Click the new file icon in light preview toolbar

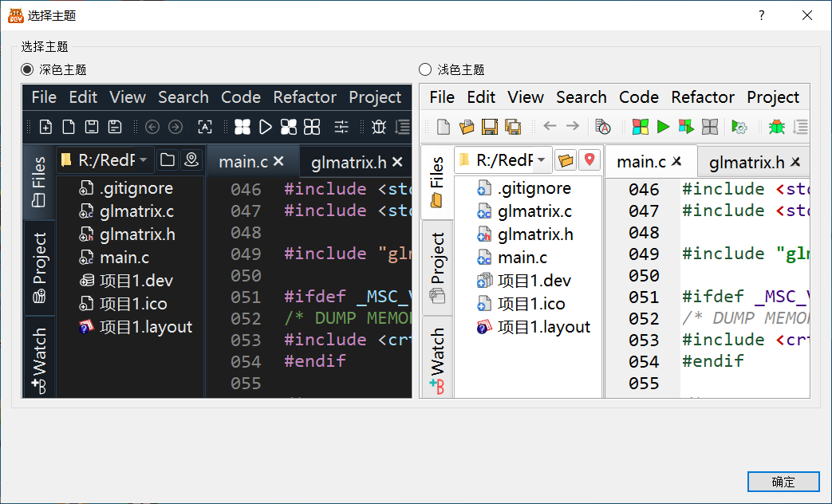click(443, 127)
